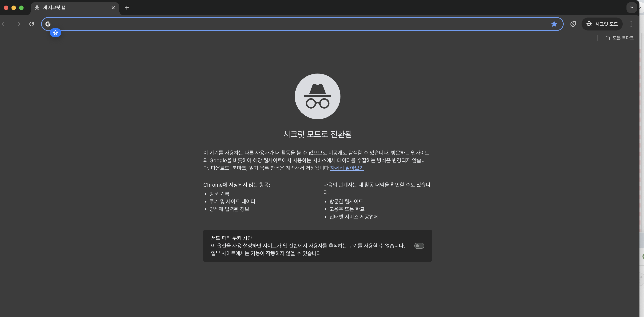Click the bookmark star in address bar

(x=554, y=24)
